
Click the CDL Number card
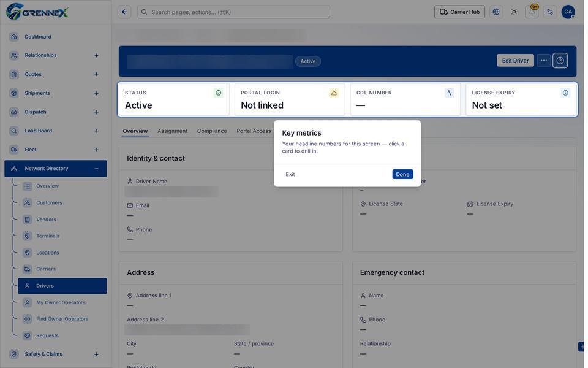405,99
